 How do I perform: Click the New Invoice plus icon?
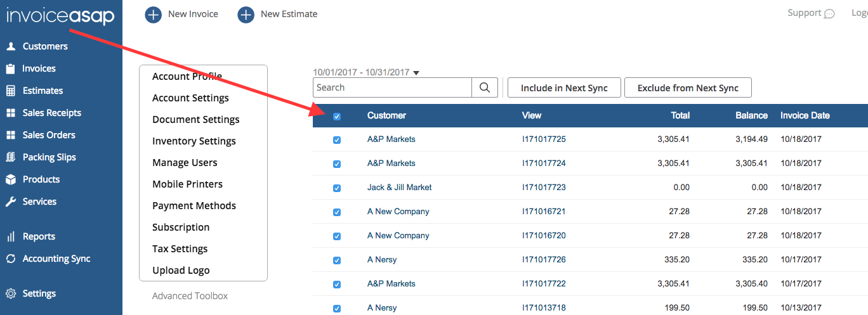tap(153, 14)
